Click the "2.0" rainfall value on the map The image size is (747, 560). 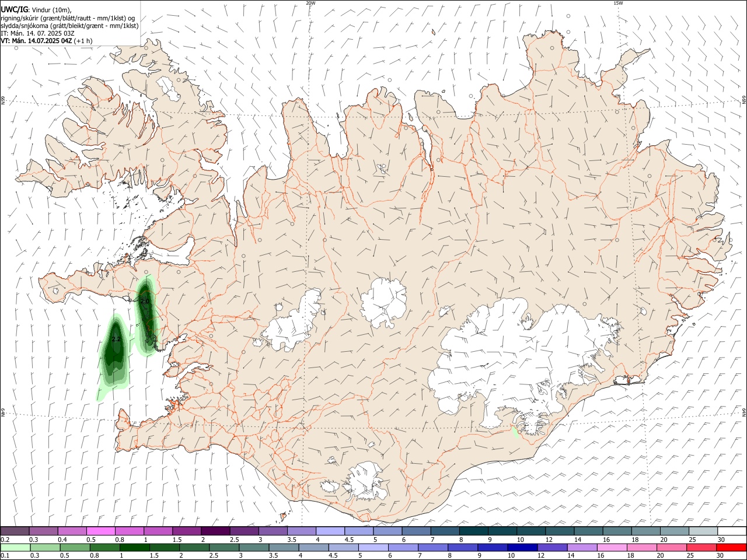tap(145, 301)
